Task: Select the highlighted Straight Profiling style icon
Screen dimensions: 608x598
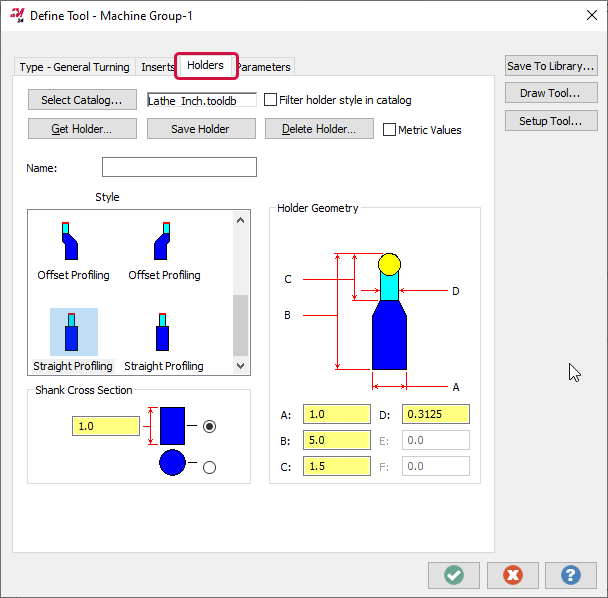Action: 71,332
